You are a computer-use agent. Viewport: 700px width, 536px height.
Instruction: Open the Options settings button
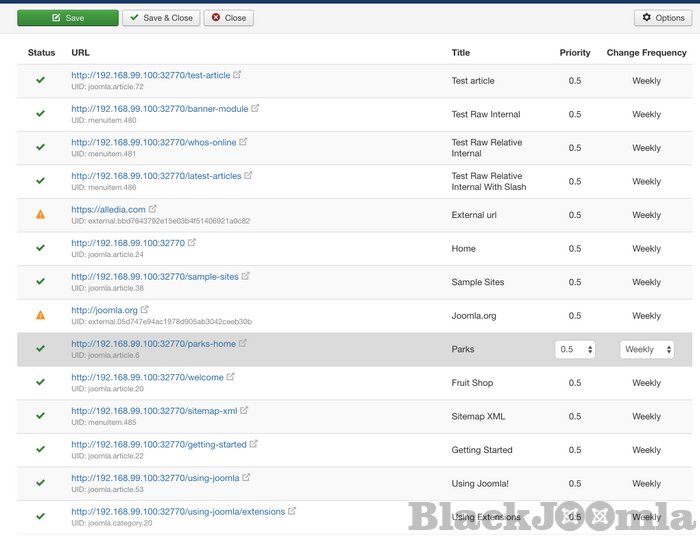point(662,18)
